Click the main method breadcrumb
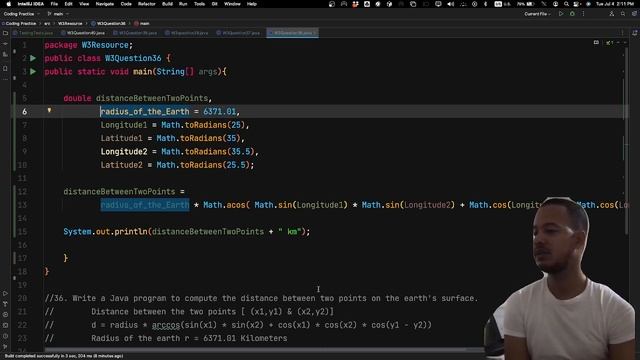Viewport: 640px width, 360px height. (142, 24)
